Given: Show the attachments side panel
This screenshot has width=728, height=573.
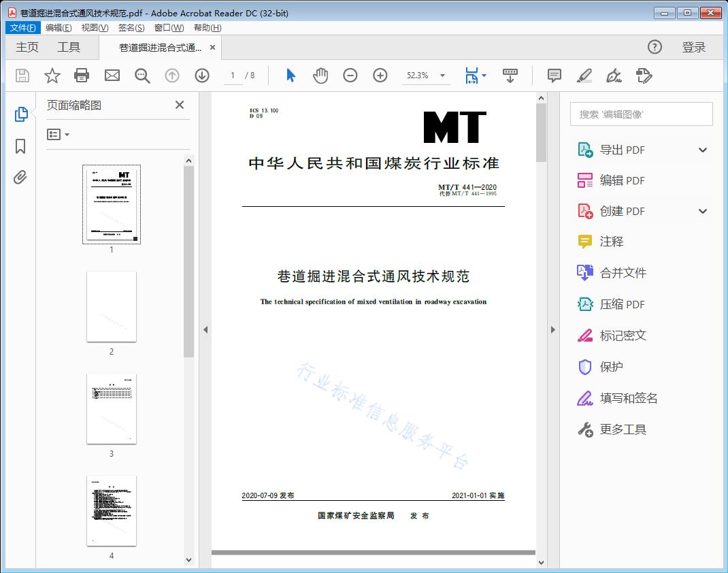Looking at the screenshot, I should (20, 178).
